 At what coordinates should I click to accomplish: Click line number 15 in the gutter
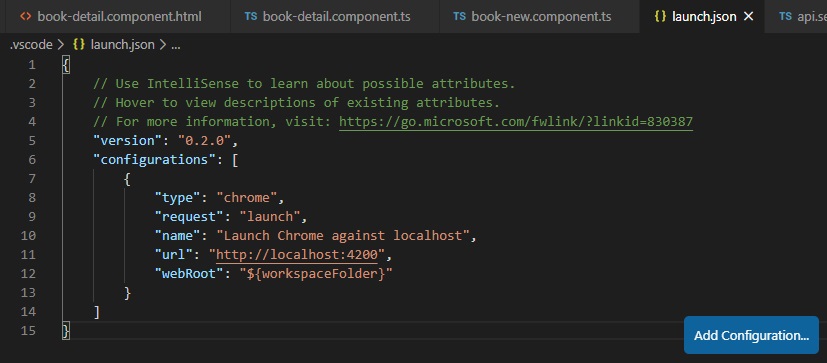[28, 331]
